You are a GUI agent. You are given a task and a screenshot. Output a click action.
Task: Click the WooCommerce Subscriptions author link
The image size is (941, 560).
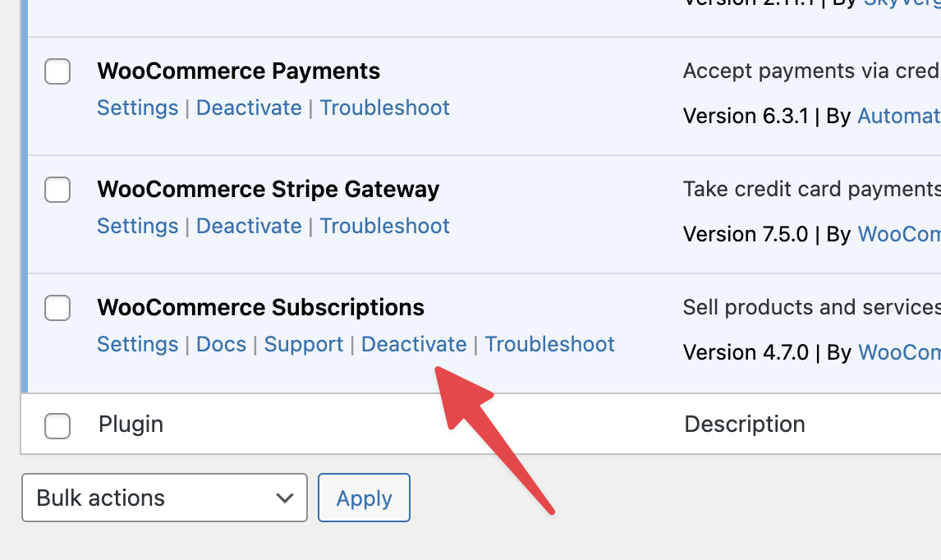[898, 352]
